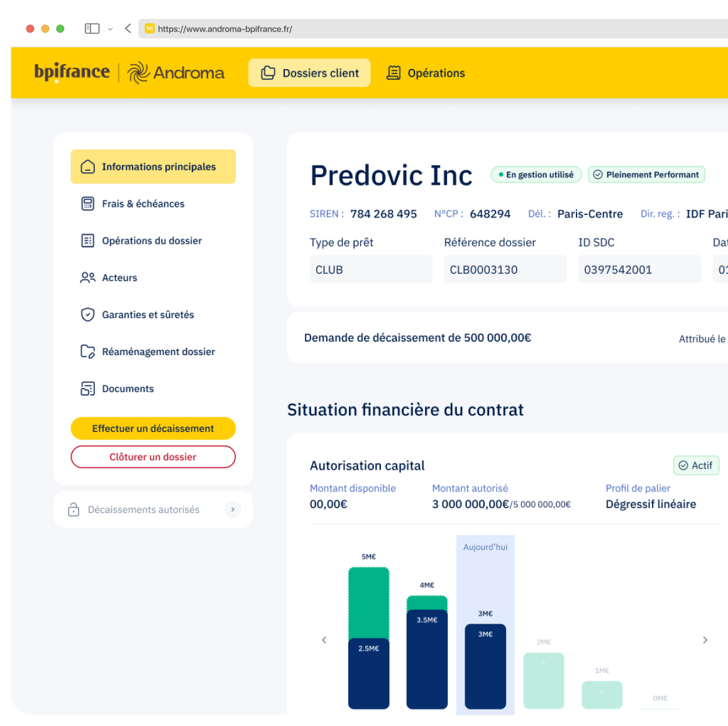The width and height of the screenshot is (728, 726).
Task: Show next chart period with right chevron
Action: click(x=705, y=640)
